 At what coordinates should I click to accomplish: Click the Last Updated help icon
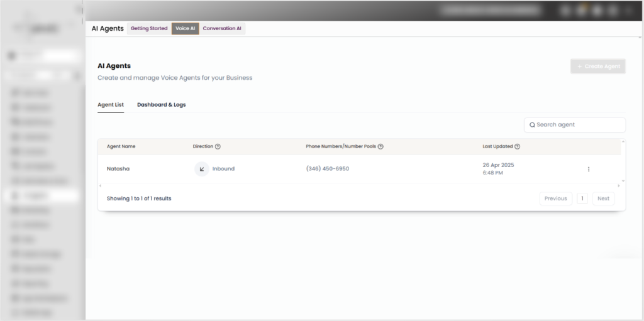[517, 146]
